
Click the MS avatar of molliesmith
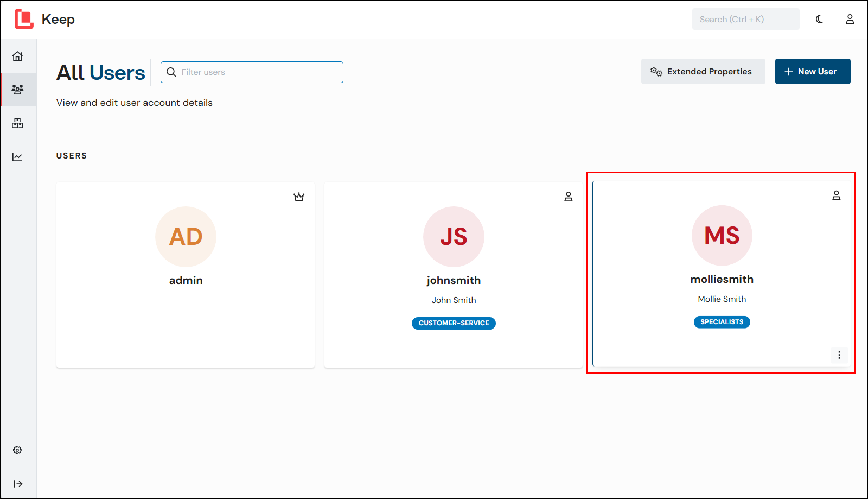pyautogui.click(x=722, y=236)
